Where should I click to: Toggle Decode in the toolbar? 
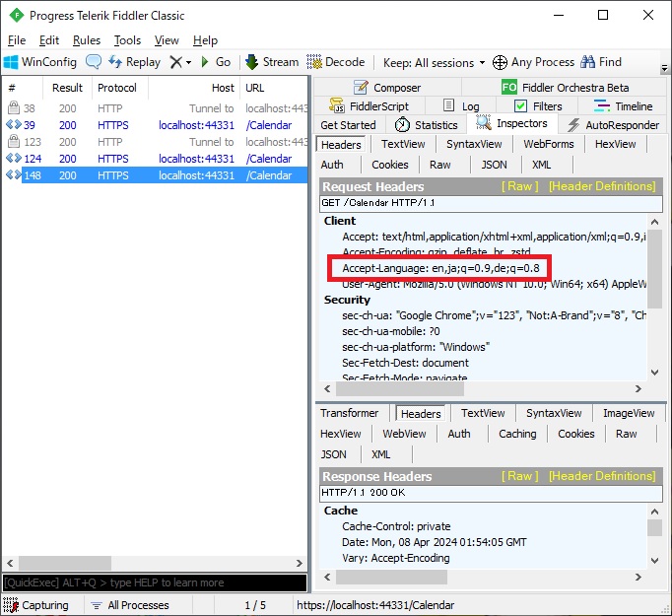click(x=336, y=62)
